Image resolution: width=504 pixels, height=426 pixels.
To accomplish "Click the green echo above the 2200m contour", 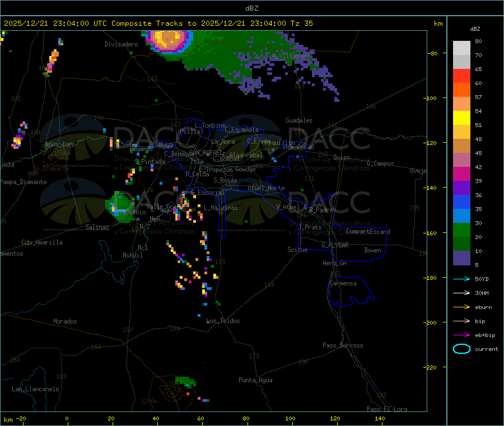I will [186, 381].
